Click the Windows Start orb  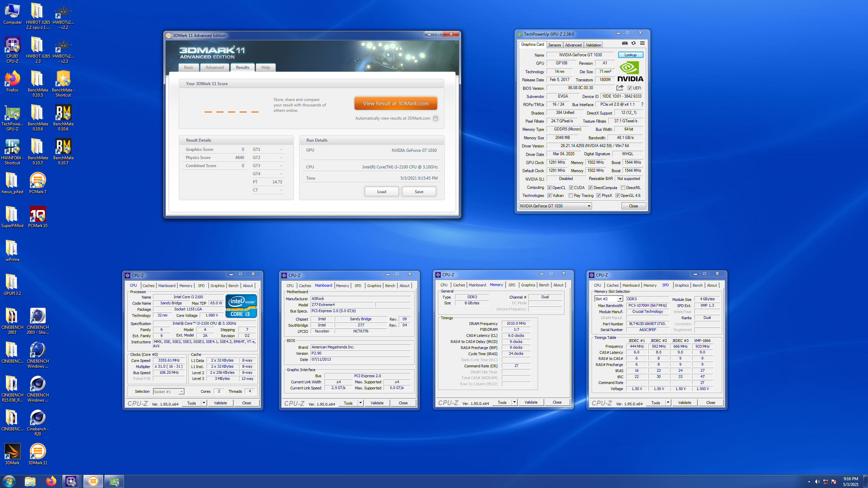pyautogui.click(x=9, y=481)
